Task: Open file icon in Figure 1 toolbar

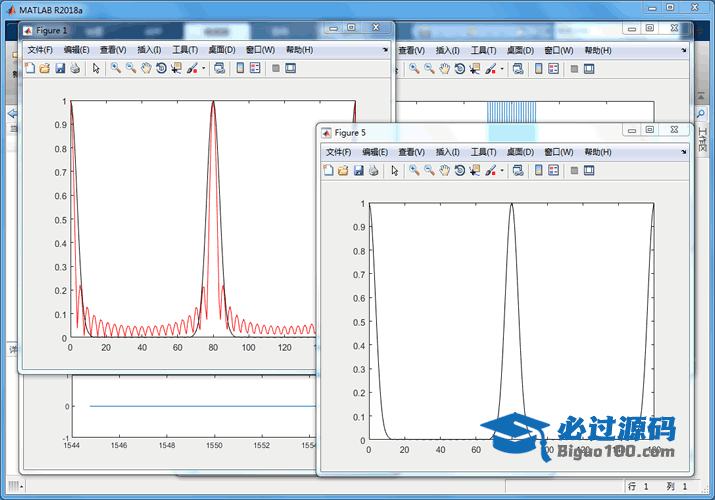Action: (x=45, y=68)
